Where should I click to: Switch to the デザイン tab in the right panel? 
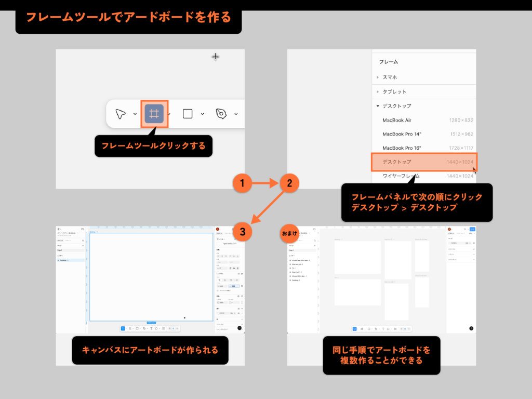click(x=219, y=234)
